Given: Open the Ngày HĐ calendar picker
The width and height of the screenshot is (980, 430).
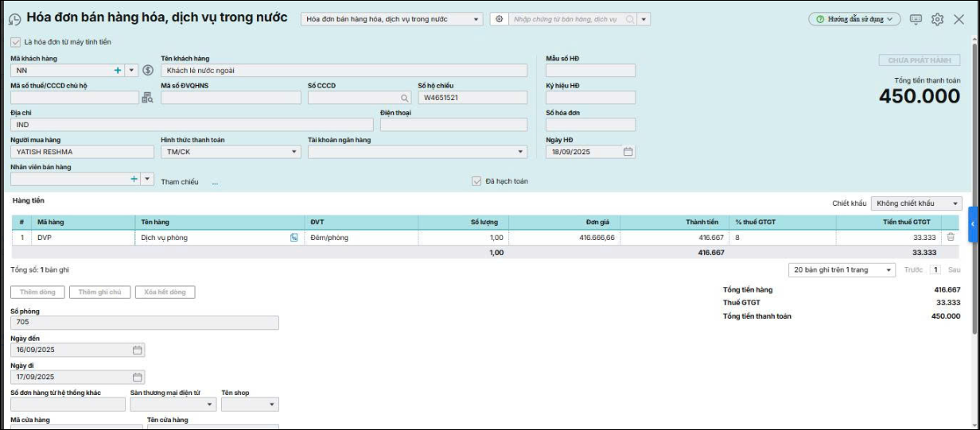Looking at the screenshot, I should (x=628, y=152).
